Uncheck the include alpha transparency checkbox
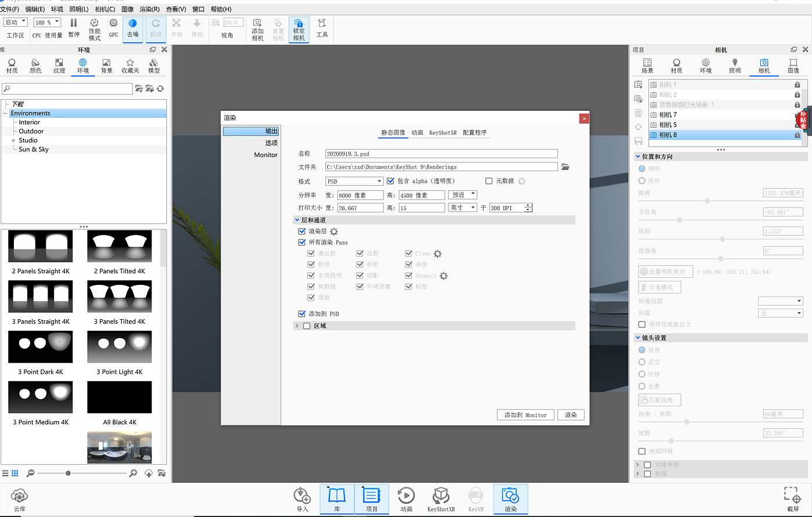 [390, 181]
